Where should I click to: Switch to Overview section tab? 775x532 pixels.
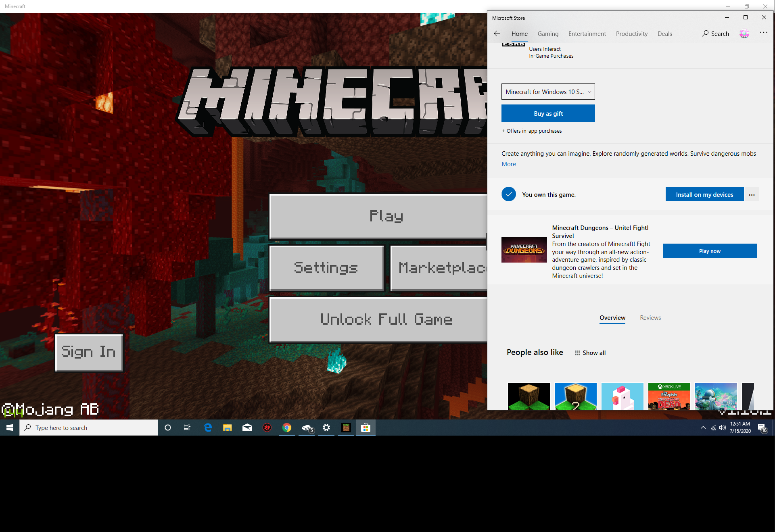pos(612,318)
